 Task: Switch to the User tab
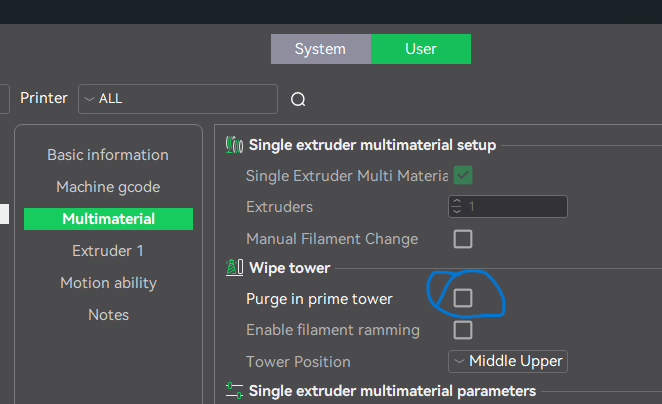pyautogui.click(x=420, y=49)
